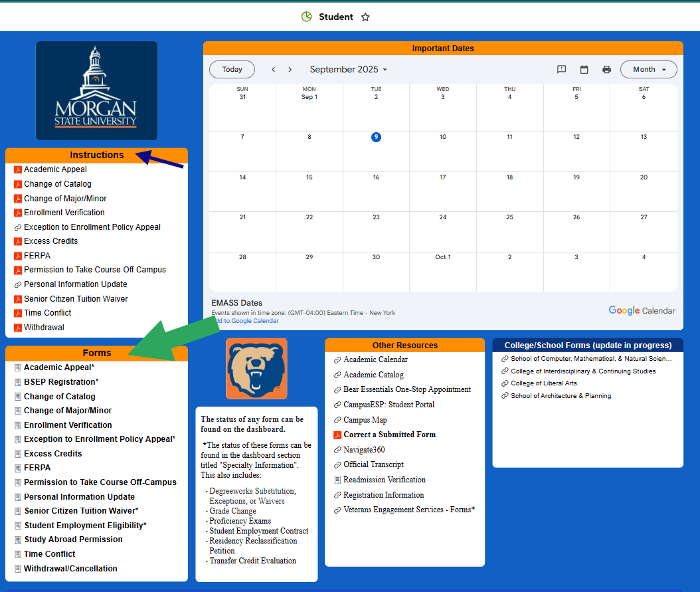Image resolution: width=700 pixels, height=592 pixels.
Task: Open Academic Appeal instructions PDF icon
Action: (x=18, y=169)
